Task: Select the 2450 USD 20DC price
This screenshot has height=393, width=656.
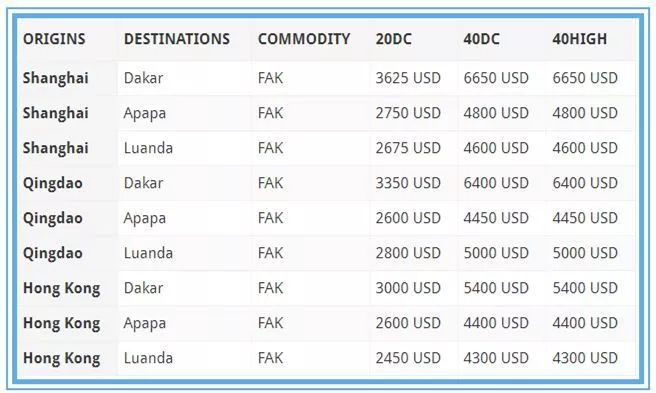Action: (x=408, y=358)
